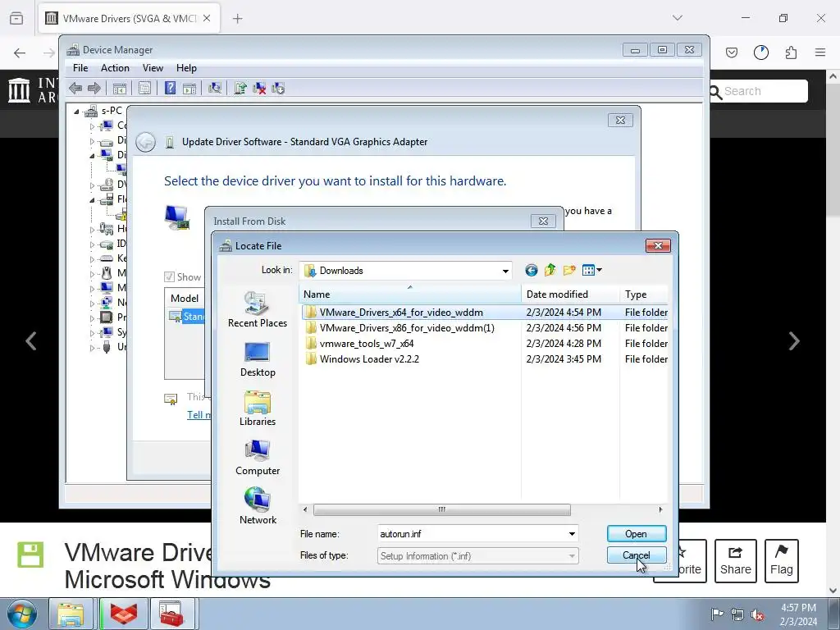Expand the Keyboards tree node arrow
The image size is (840, 630).
coord(92,260)
